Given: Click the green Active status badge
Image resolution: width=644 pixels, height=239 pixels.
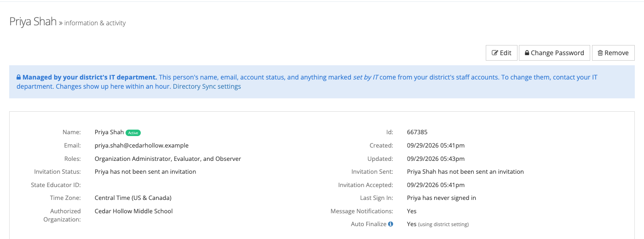Looking at the screenshot, I should [133, 133].
